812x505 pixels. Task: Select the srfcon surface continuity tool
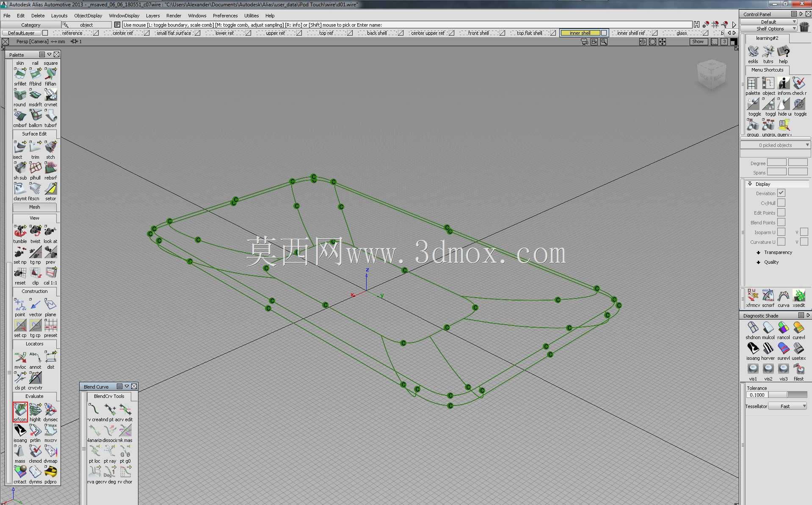(20, 412)
